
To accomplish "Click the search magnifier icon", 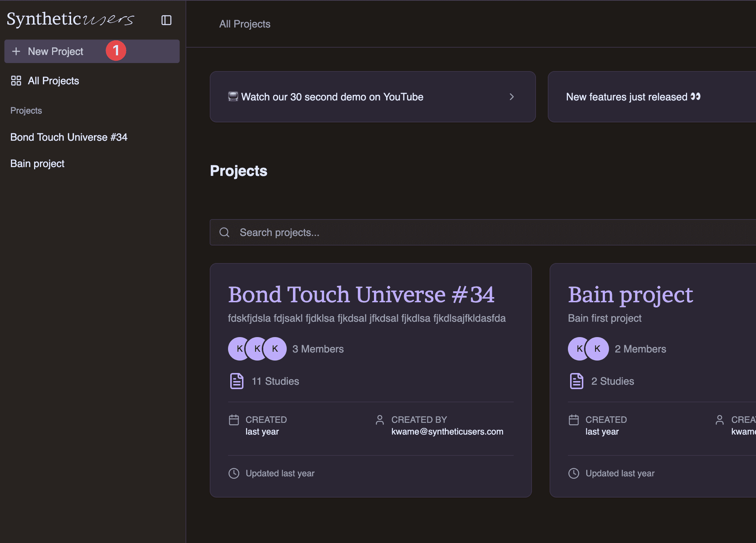I will coord(224,232).
